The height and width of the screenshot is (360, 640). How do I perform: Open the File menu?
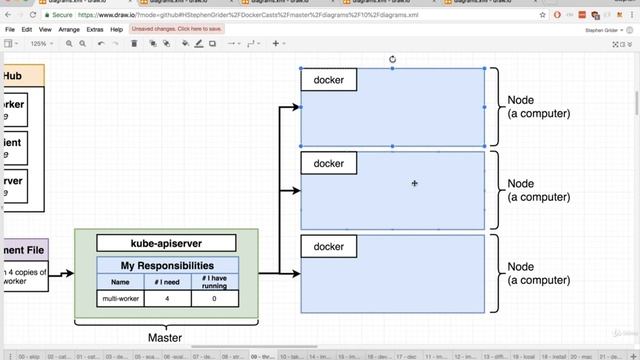pyautogui.click(x=10, y=29)
